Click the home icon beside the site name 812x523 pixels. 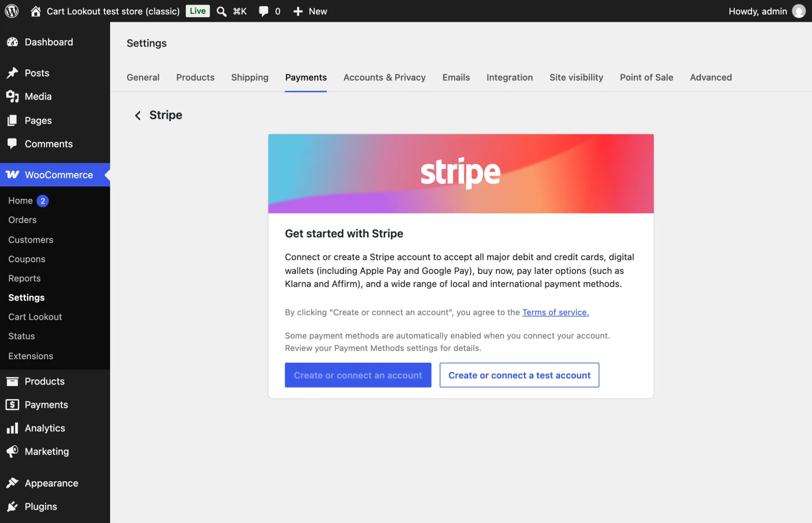(x=36, y=11)
